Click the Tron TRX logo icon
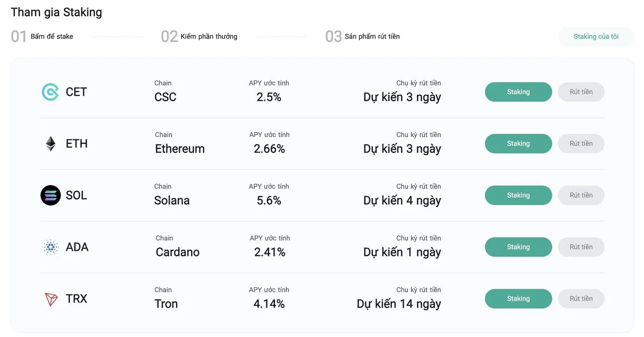Screen dimensions: 644x337 pyautogui.click(x=50, y=299)
